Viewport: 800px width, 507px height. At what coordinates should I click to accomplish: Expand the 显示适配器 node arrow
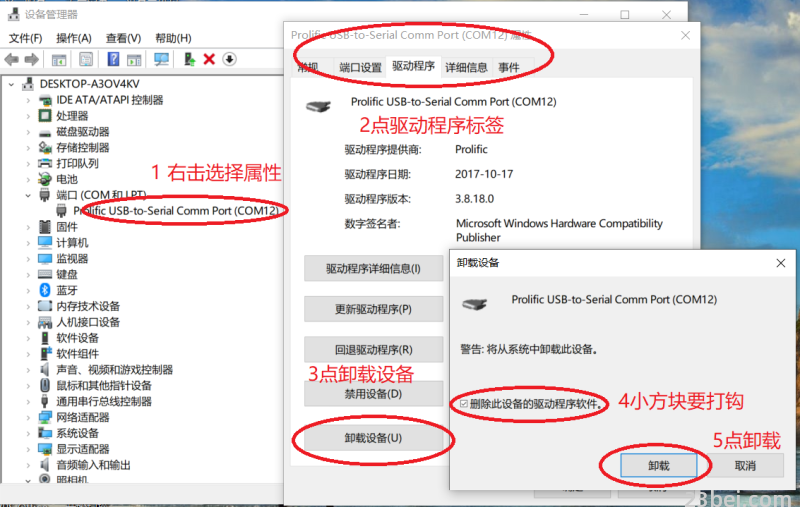pyautogui.click(x=28, y=449)
